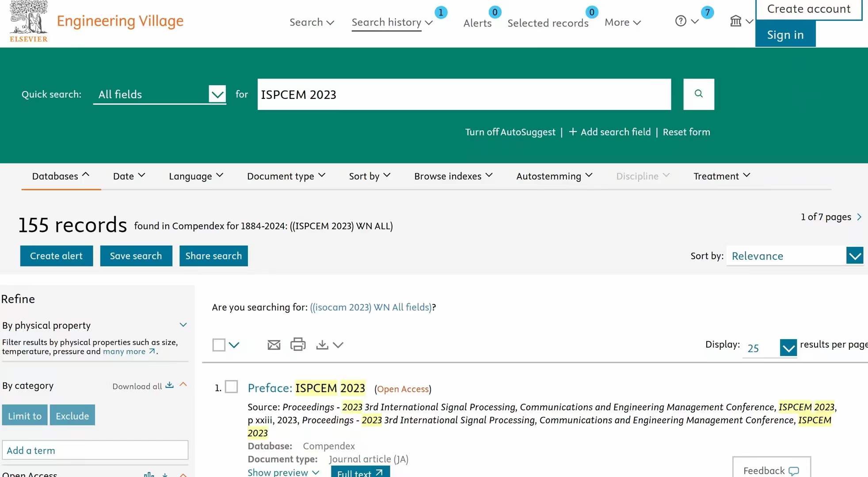Open the Treatment tab

(x=722, y=176)
